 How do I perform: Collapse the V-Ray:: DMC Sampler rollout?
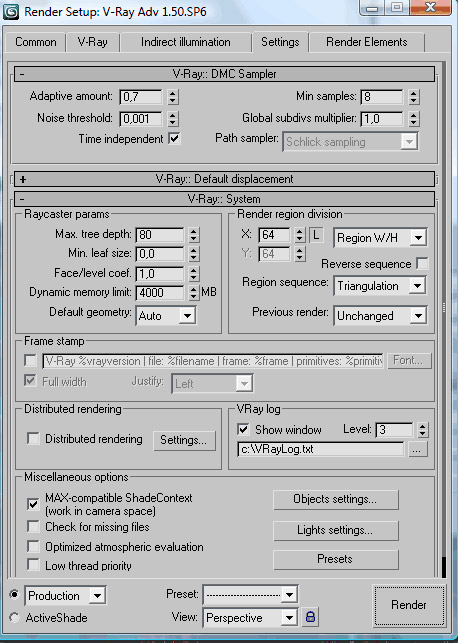click(224, 74)
